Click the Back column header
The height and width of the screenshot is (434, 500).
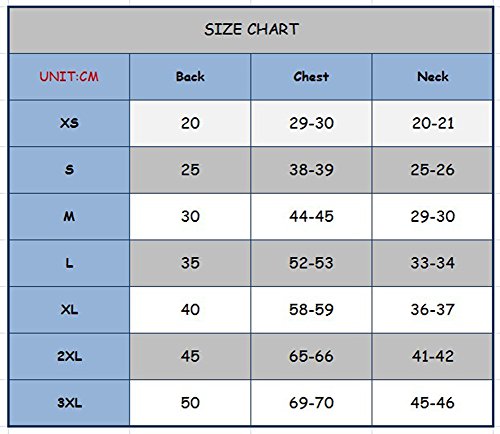[x=190, y=77]
